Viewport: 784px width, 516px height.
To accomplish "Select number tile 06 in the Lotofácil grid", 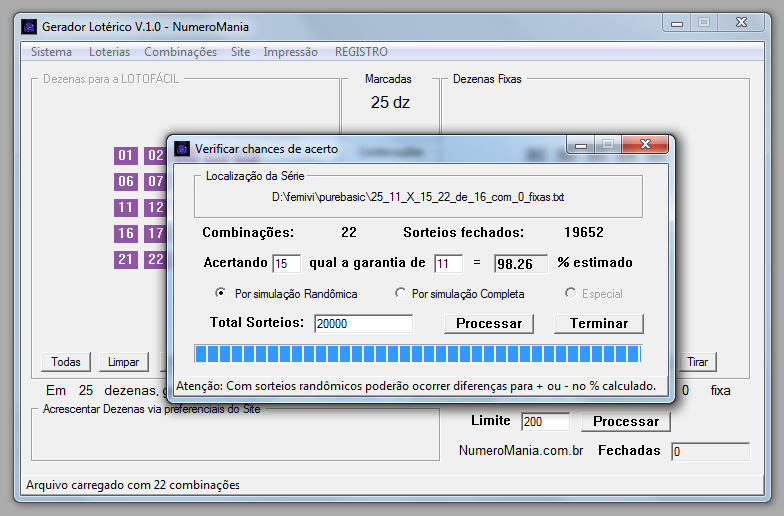I will 126,181.
